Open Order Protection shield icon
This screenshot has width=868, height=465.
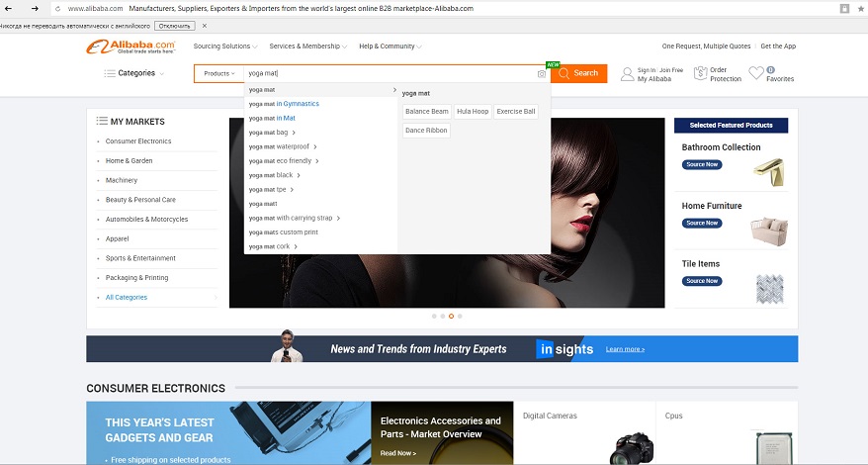pyautogui.click(x=700, y=73)
